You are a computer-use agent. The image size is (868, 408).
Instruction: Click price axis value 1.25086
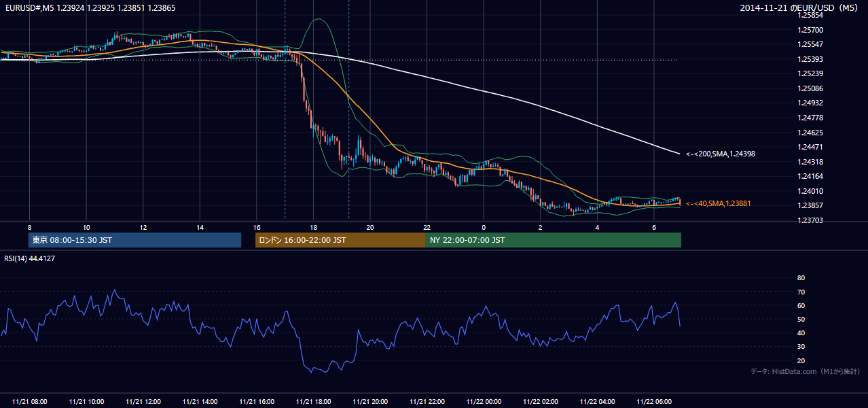(810, 88)
